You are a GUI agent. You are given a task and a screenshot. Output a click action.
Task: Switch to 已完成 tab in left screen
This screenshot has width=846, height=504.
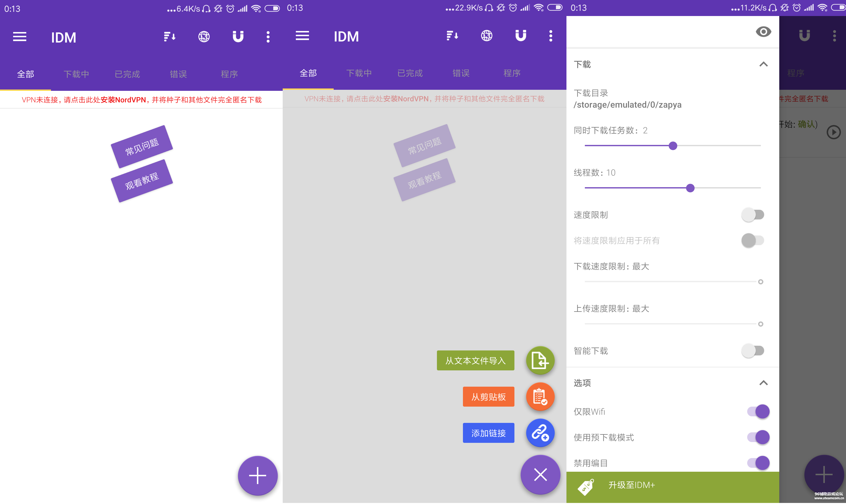click(127, 74)
